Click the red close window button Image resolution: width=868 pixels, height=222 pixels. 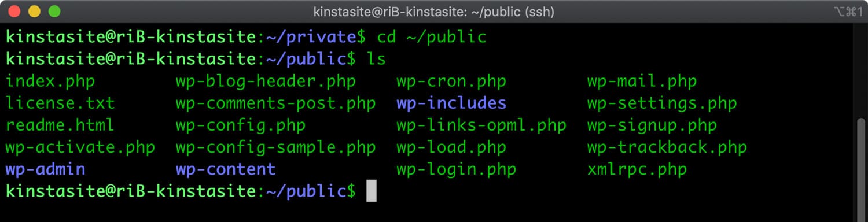tap(14, 12)
